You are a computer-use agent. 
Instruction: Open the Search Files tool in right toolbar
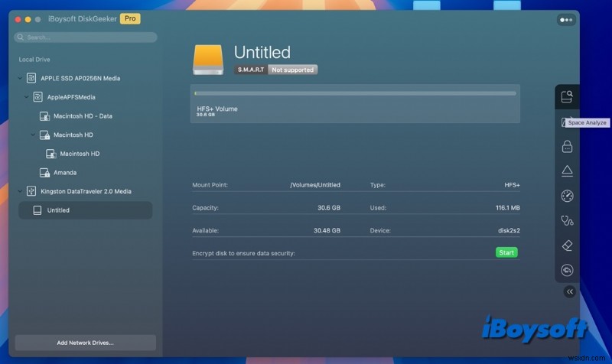click(x=567, y=97)
